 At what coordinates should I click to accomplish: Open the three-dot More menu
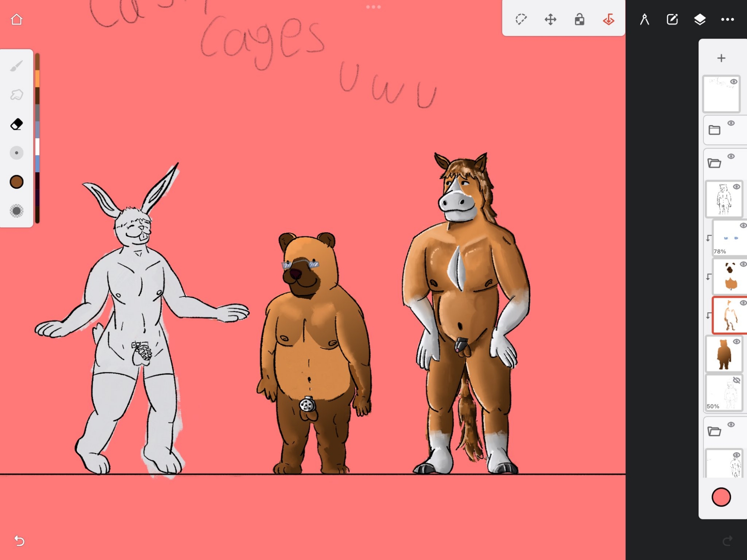[x=727, y=19]
